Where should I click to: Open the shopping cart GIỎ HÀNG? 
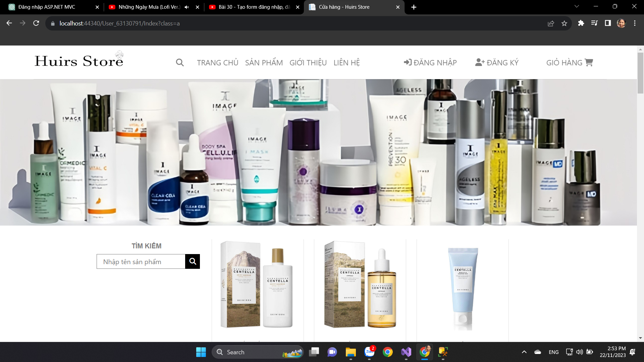pos(569,63)
